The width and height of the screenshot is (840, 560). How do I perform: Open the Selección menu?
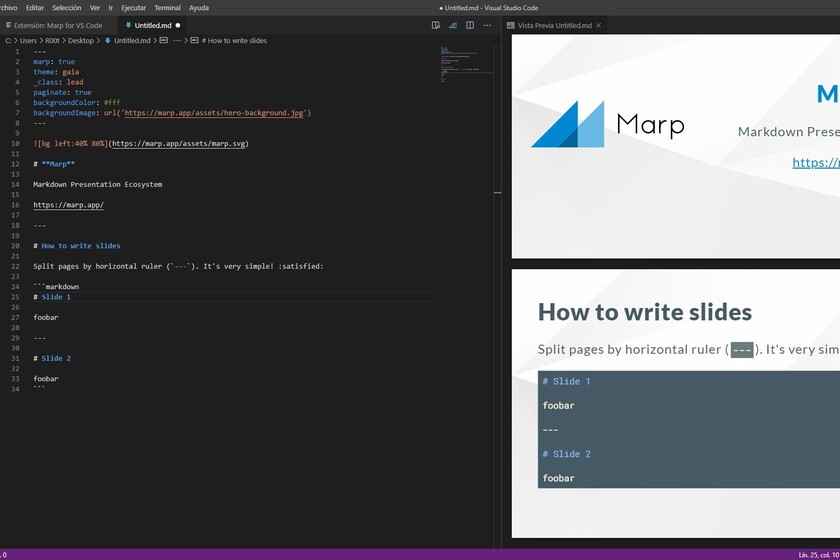coord(67,8)
